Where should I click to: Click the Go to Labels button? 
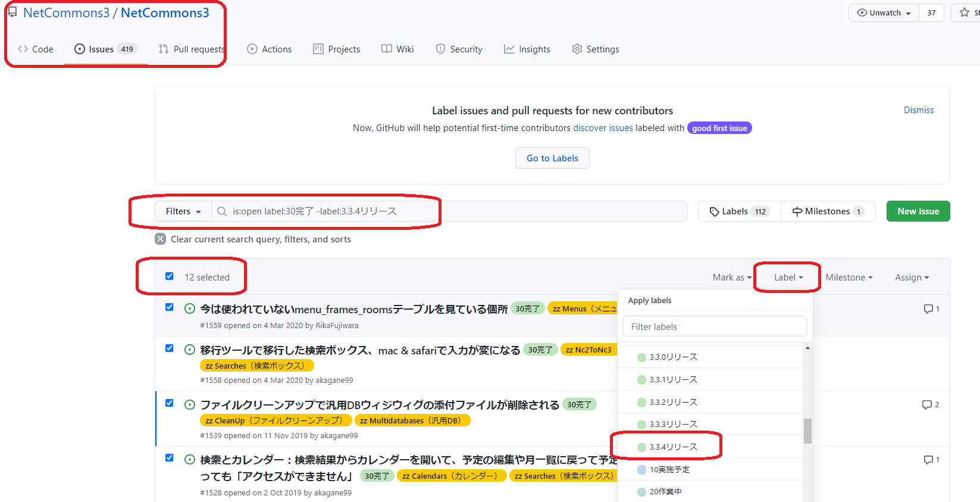552,158
